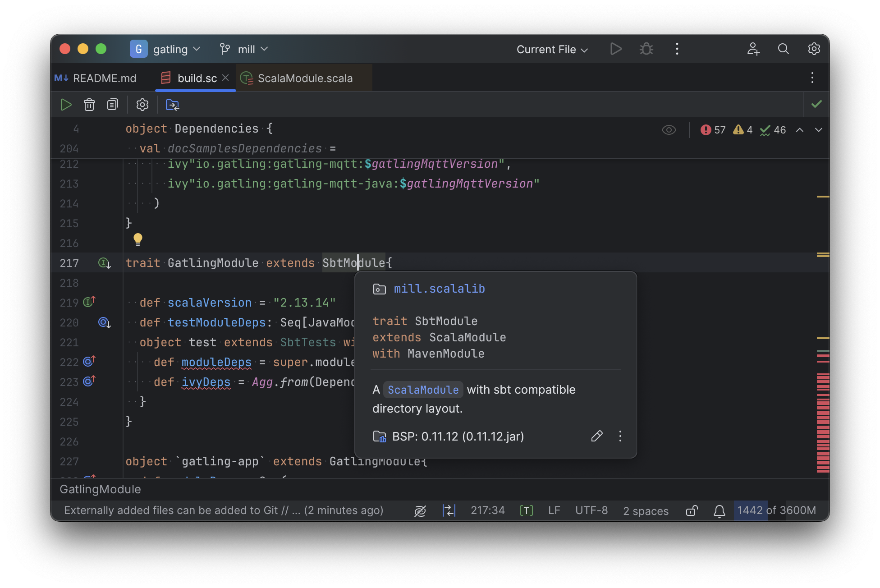Toggle column selection mode in the status bar

(x=449, y=510)
